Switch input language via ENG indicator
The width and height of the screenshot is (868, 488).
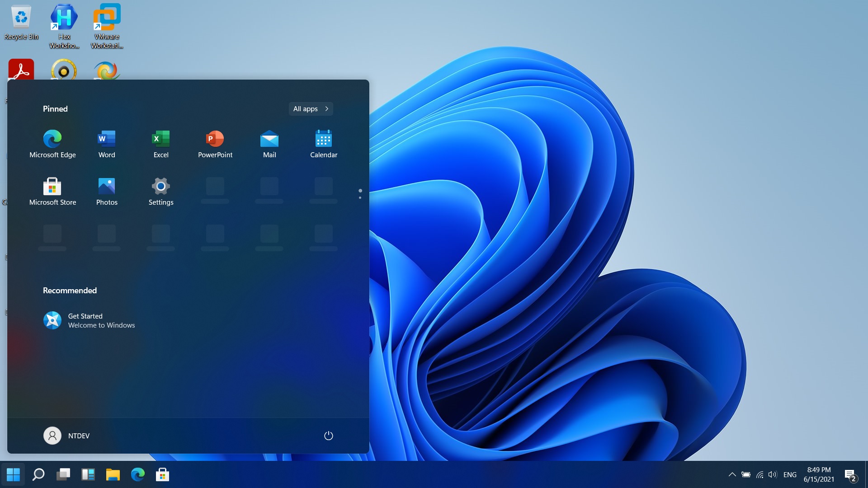(790, 474)
